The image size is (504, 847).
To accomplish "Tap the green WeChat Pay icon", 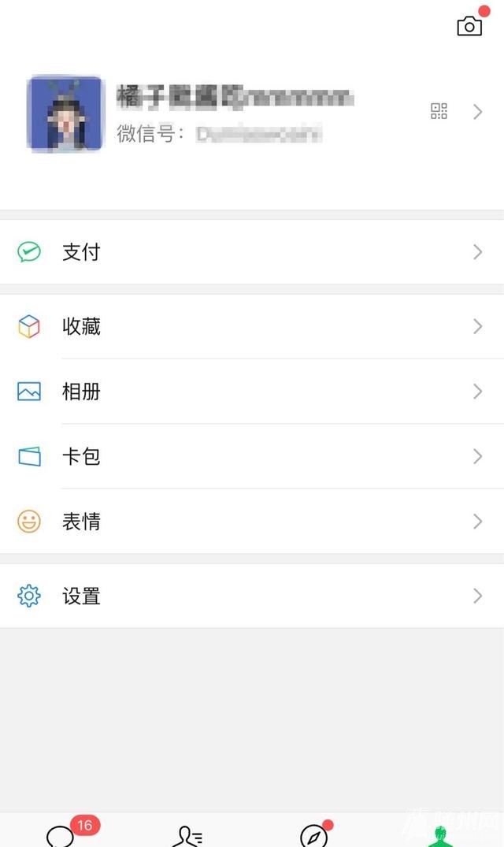I will [29, 251].
